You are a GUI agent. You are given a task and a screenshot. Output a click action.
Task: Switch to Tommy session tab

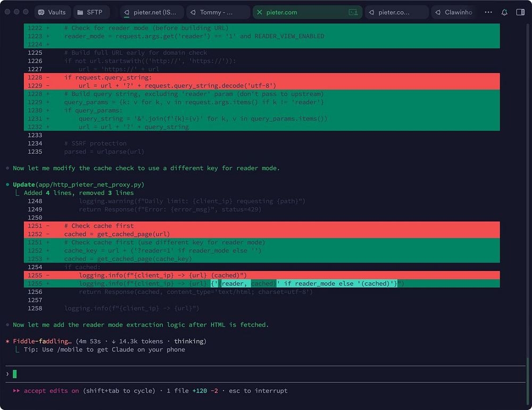click(218, 12)
